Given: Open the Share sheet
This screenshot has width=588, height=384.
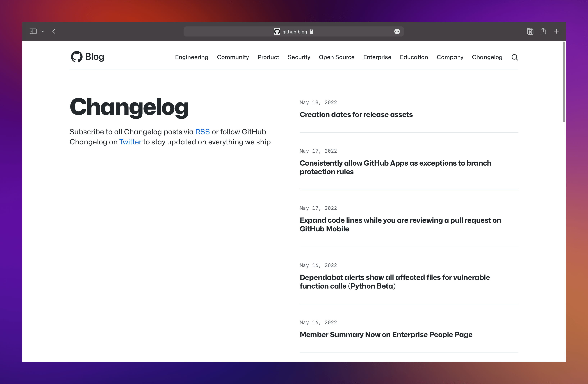Looking at the screenshot, I should click(x=543, y=31).
